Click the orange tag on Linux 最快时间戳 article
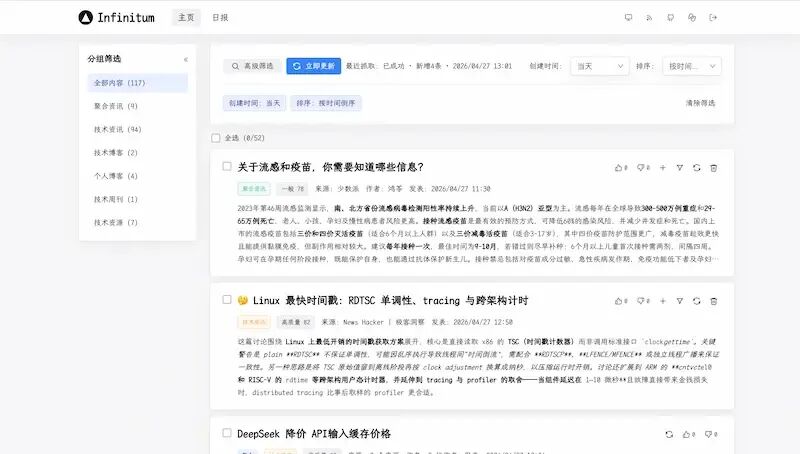Viewport: 800px width, 454px height. (254, 322)
